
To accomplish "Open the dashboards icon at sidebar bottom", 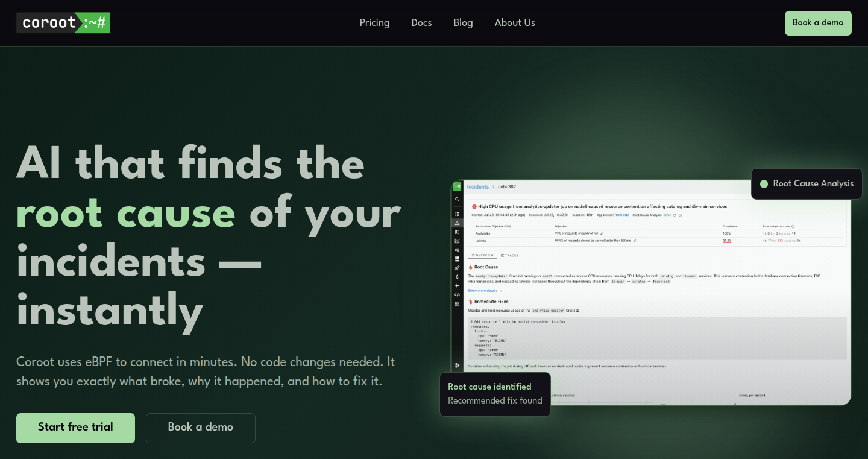I will point(457,303).
